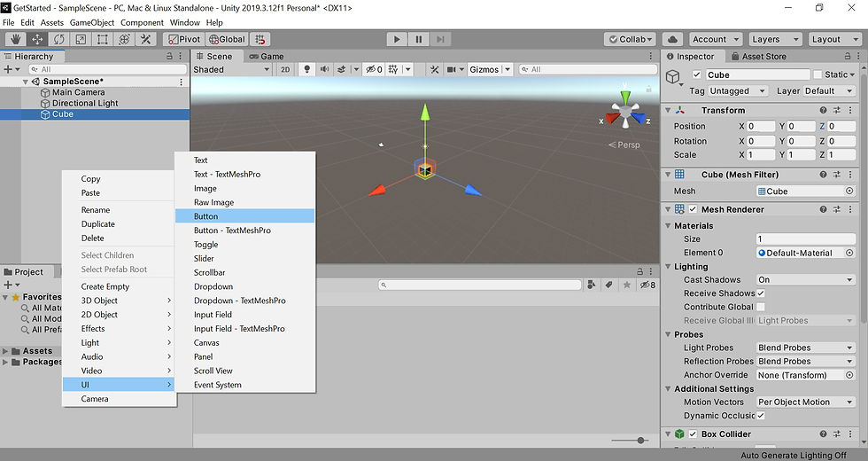868x461 pixels.
Task: Select the Rect tool
Action: pos(102,39)
